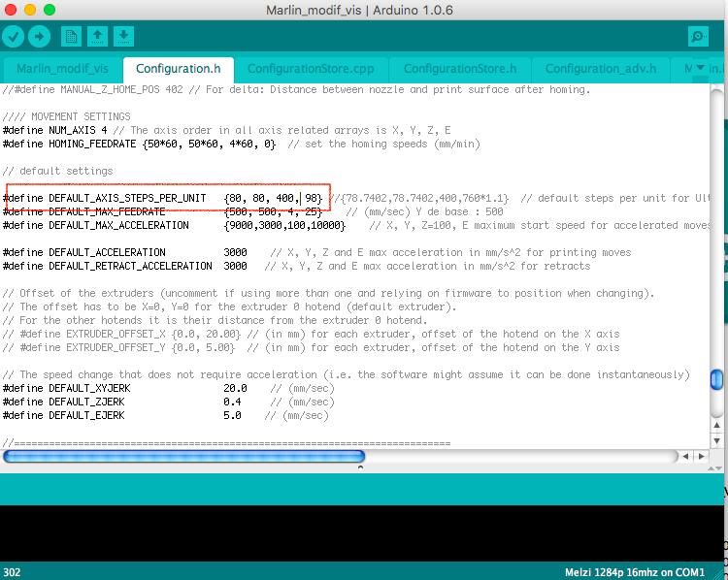Image resolution: width=728 pixels, height=580 pixels.
Task: Click the yellow minimize window button
Action: [30, 10]
